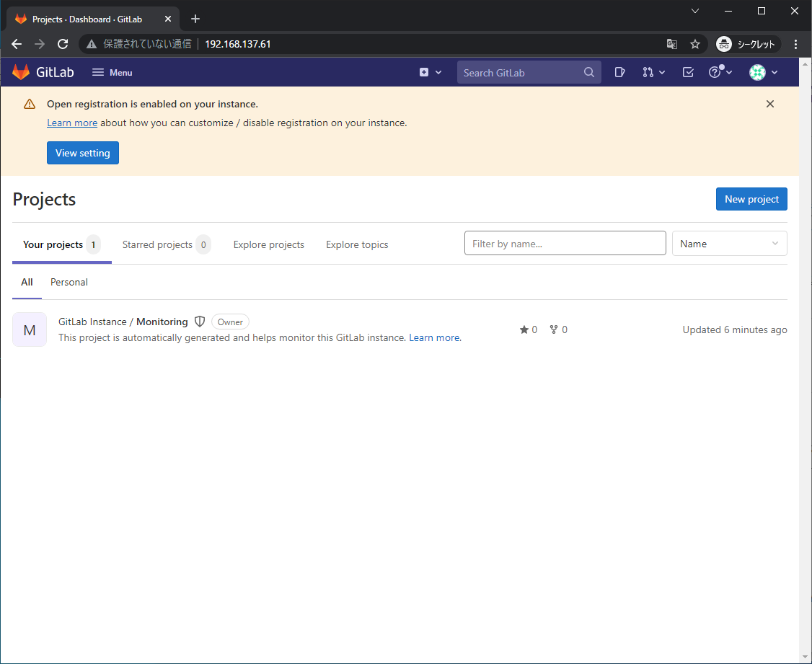Image resolution: width=812 pixels, height=664 pixels.
Task: Open the Issues icon in navbar
Action: pos(619,72)
